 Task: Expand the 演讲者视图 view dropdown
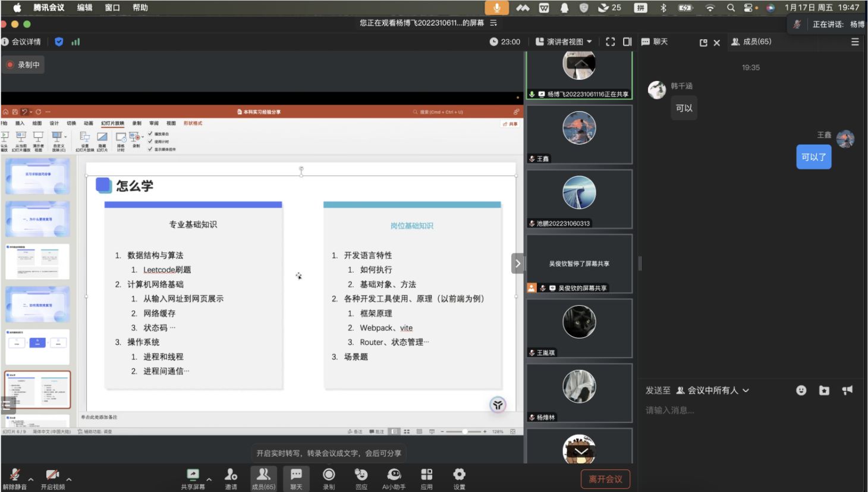(x=564, y=42)
